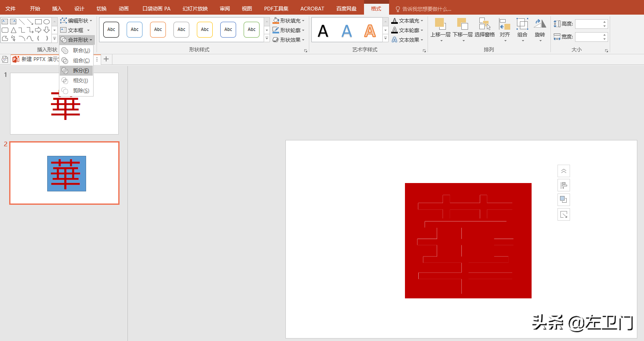
Task: Open the 组合 group menu
Action: pyautogui.click(x=522, y=29)
